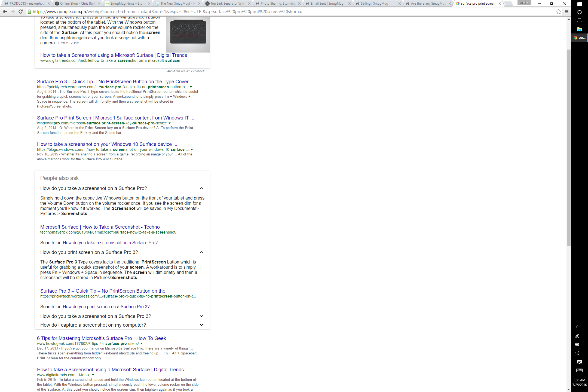588x392 pixels.
Task: Click the 'Feedback' link under featured snippet
Action: point(198,71)
